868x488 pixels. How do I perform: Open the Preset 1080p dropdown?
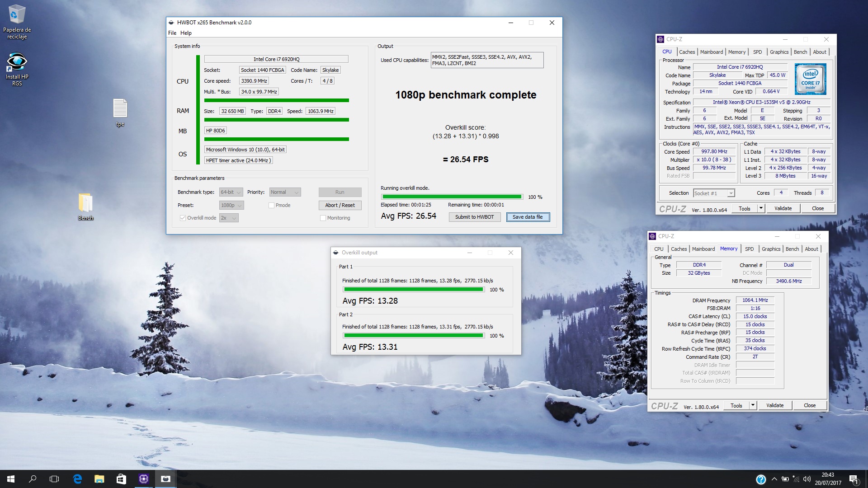click(231, 205)
